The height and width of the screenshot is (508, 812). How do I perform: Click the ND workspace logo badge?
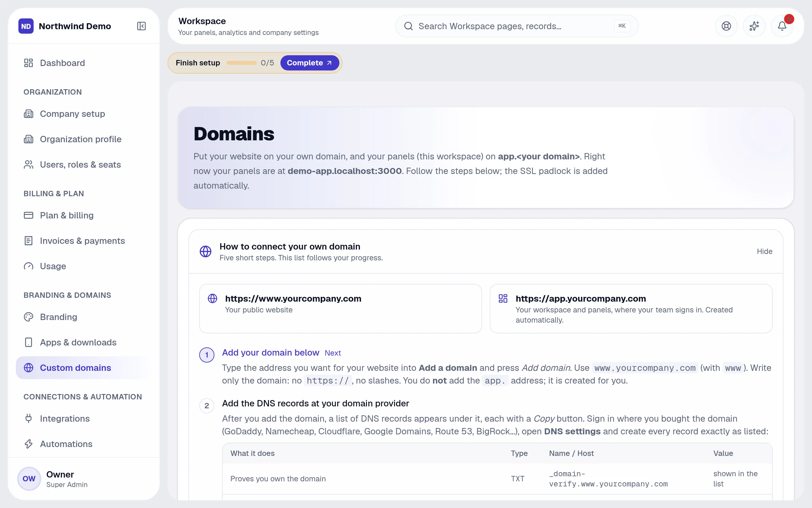point(26,26)
